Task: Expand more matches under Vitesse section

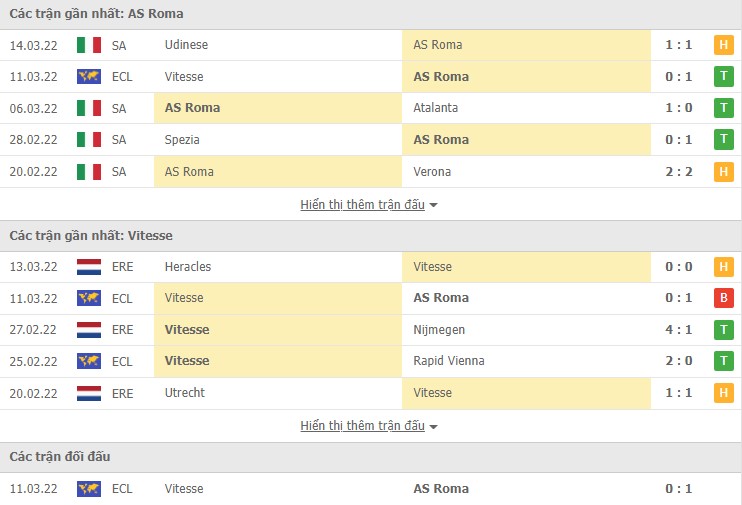Action: [x=369, y=426]
